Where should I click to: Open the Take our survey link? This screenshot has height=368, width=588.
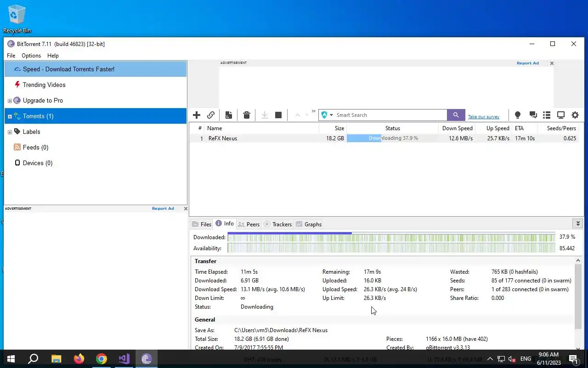pyautogui.click(x=484, y=117)
